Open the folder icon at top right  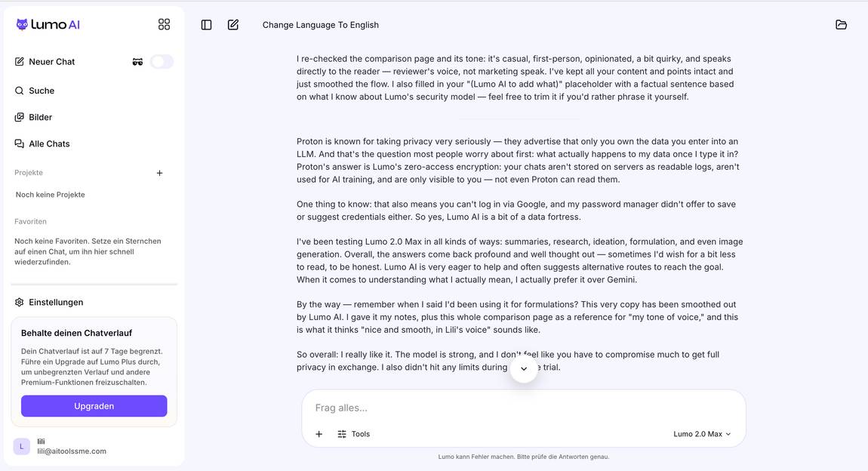coord(841,25)
